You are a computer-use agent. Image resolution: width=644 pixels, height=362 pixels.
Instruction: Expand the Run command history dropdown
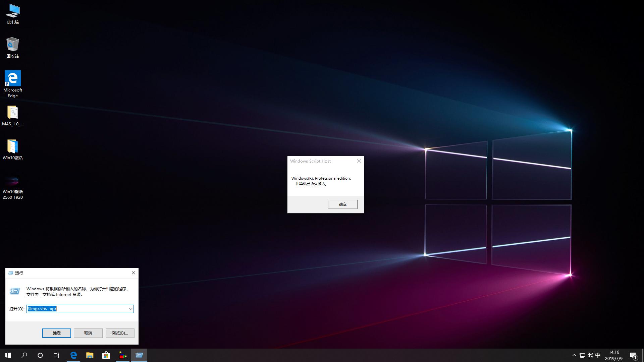[x=130, y=309]
